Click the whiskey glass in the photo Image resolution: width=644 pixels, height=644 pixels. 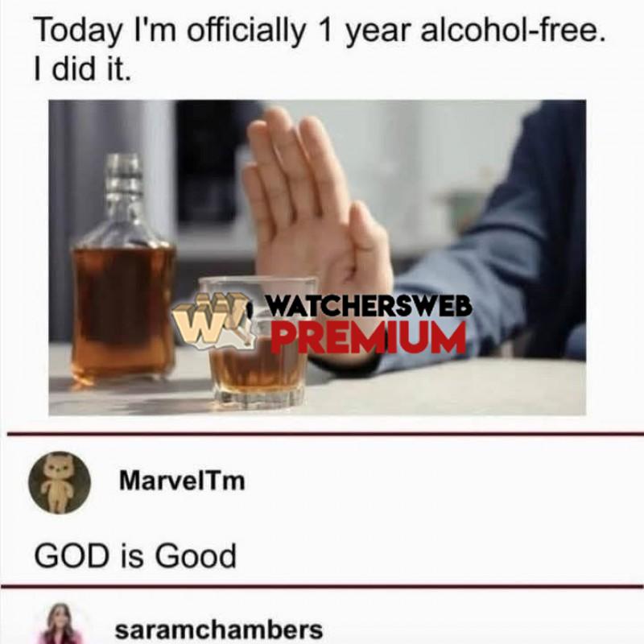259,343
